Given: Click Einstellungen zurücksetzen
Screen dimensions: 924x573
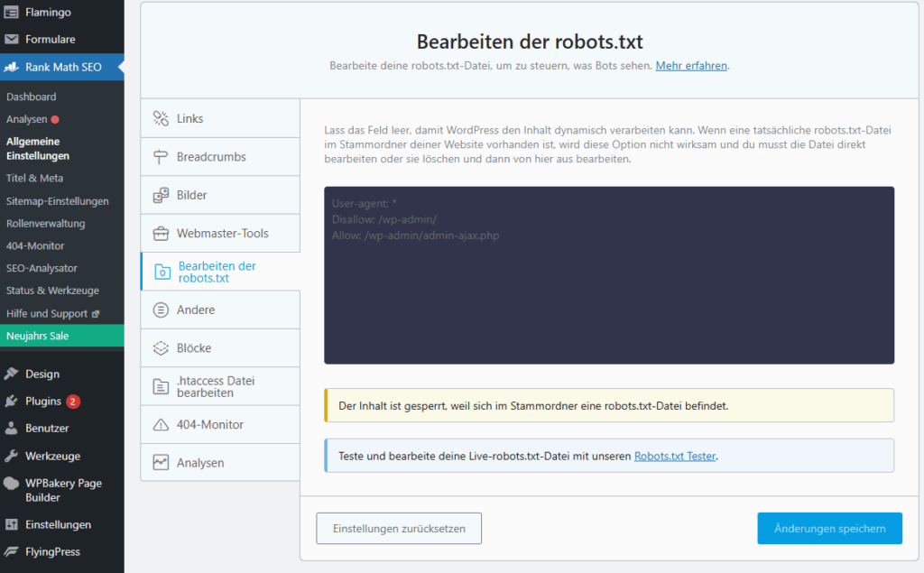Looking at the screenshot, I should tap(398, 528).
